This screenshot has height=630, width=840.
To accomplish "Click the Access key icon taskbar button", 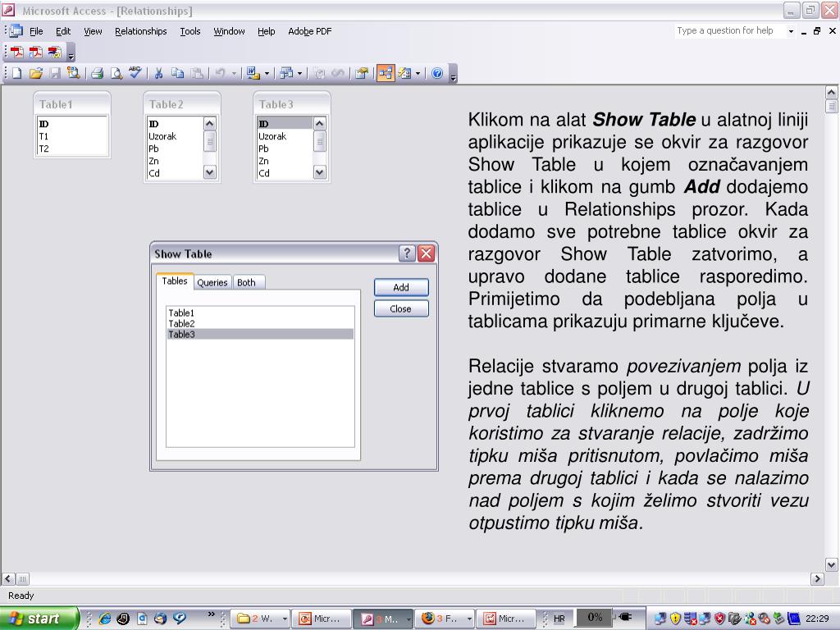I will point(382,619).
